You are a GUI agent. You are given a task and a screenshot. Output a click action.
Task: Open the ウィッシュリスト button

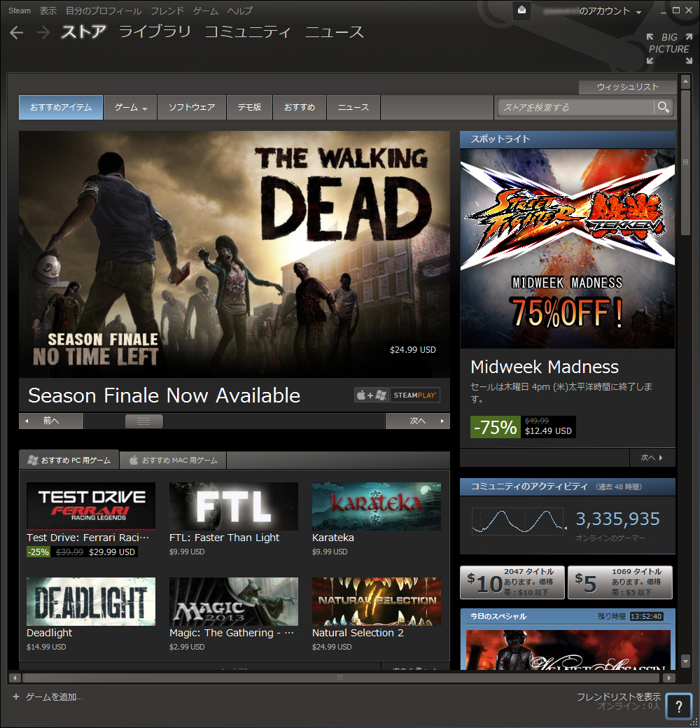pyautogui.click(x=628, y=87)
